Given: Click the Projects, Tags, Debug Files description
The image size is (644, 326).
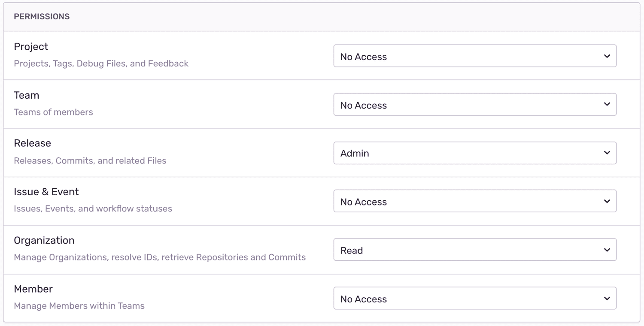Looking at the screenshot, I should [x=101, y=63].
